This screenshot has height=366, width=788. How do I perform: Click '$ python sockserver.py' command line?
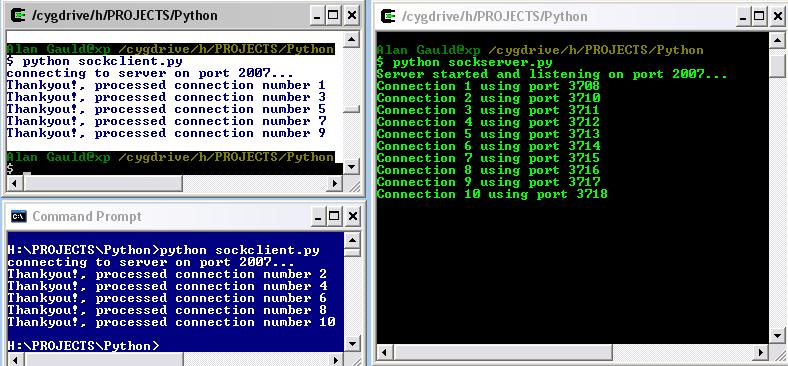pos(465,62)
